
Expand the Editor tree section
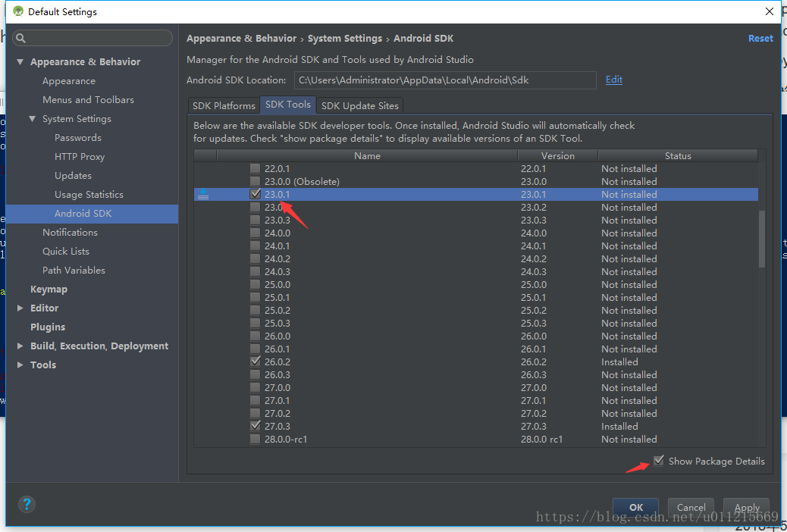coord(20,308)
